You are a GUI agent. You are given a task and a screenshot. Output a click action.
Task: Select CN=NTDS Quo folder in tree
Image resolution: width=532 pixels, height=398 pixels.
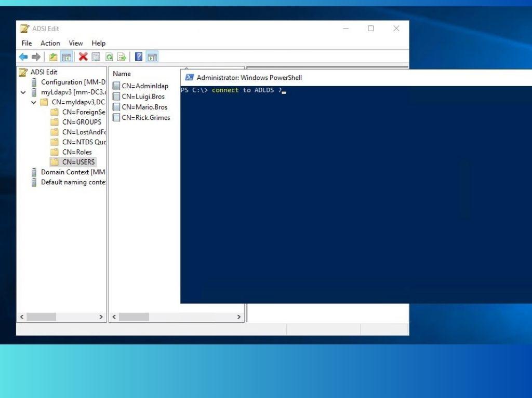click(x=84, y=142)
